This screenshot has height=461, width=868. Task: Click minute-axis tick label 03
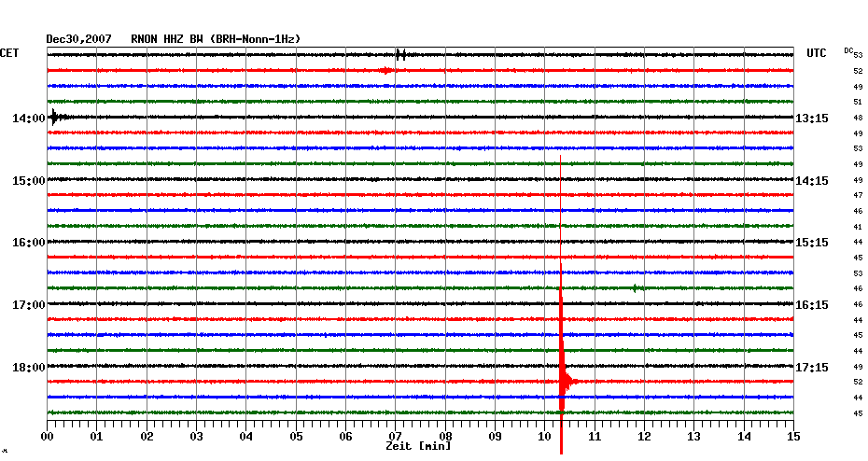pos(197,437)
